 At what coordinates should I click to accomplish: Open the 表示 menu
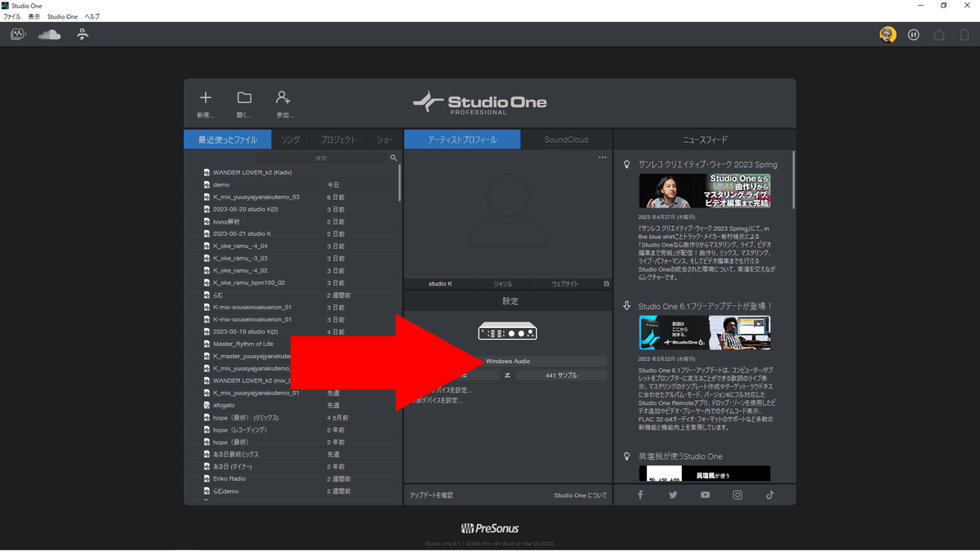coord(33,16)
